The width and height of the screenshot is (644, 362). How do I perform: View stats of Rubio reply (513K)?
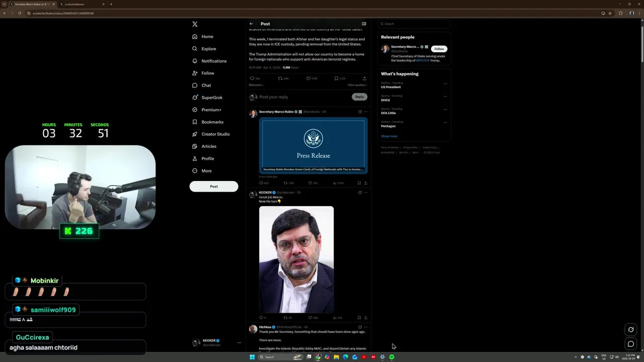338,183
